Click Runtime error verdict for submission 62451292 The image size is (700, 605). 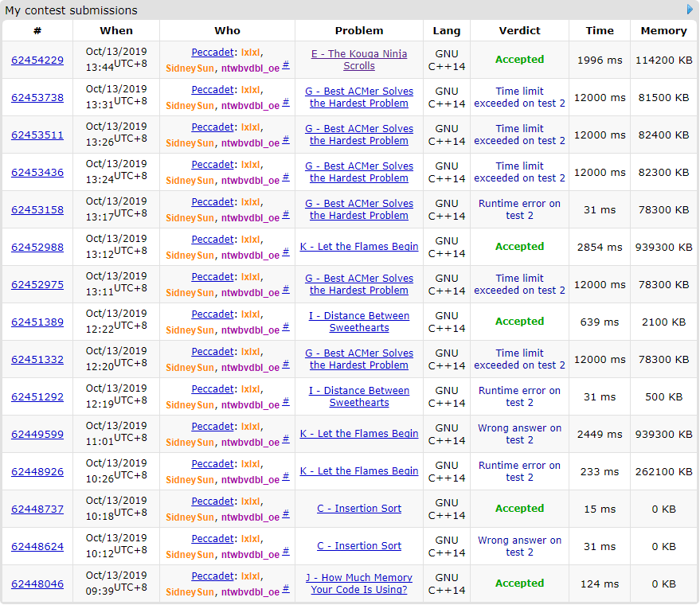519,396
